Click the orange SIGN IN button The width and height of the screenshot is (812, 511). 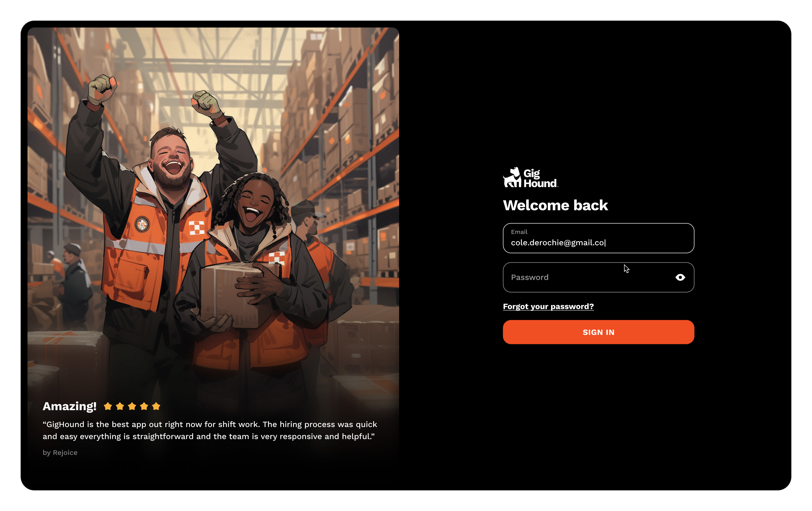pyautogui.click(x=598, y=332)
